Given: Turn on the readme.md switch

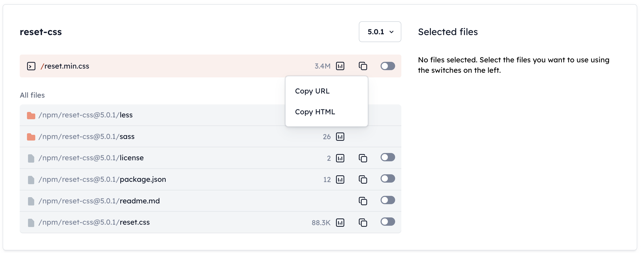Looking at the screenshot, I should pyautogui.click(x=388, y=200).
